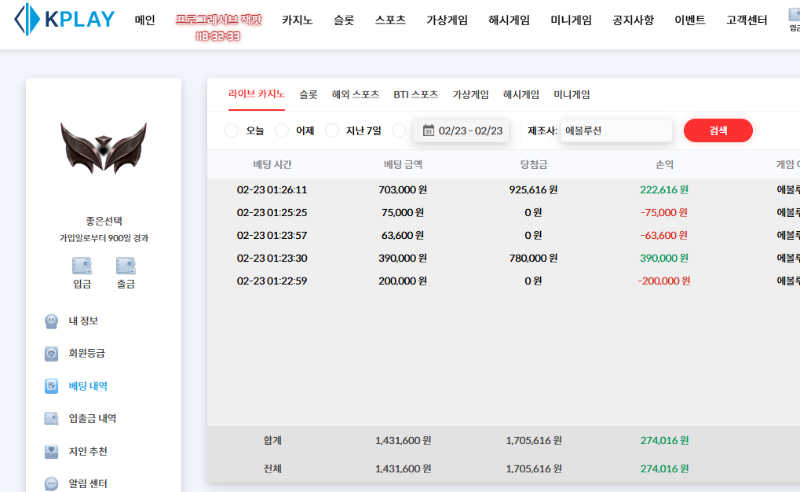Open the 제조사 에볼루션 provider field
This screenshot has height=492, width=800.
pyautogui.click(x=616, y=131)
